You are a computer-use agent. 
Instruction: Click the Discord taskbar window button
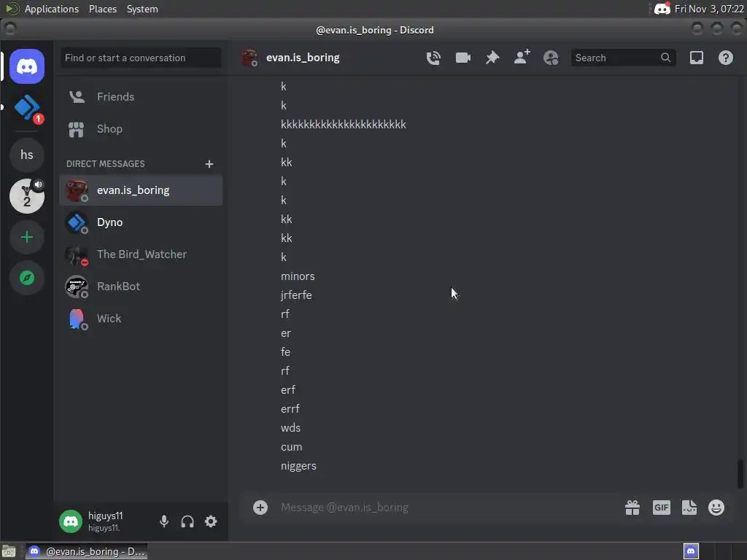pos(86,551)
